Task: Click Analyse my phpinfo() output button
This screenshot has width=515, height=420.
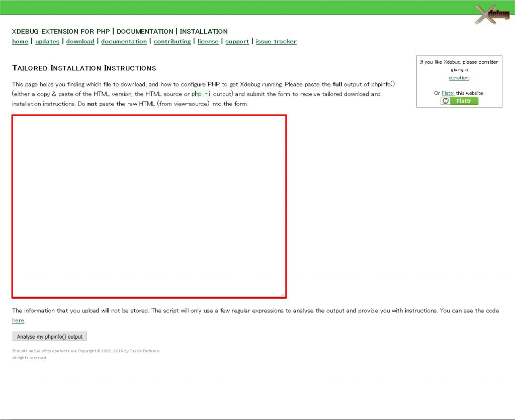Action: 50,337
